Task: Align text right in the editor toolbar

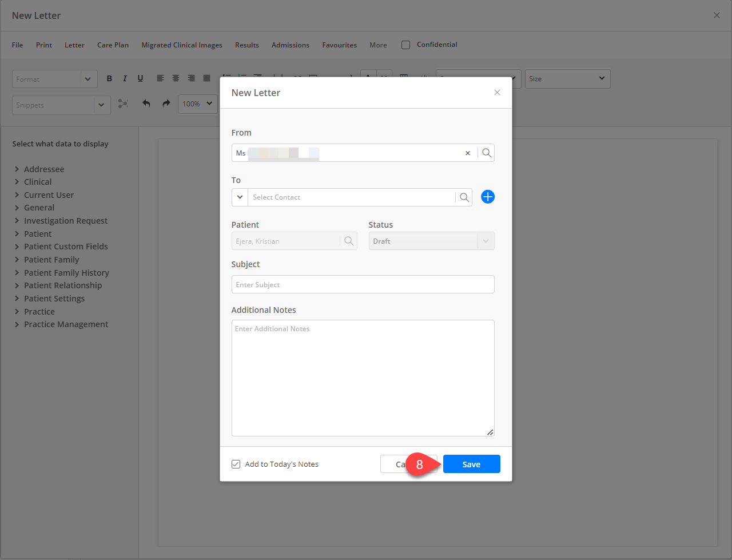Action: click(x=191, y=78)
